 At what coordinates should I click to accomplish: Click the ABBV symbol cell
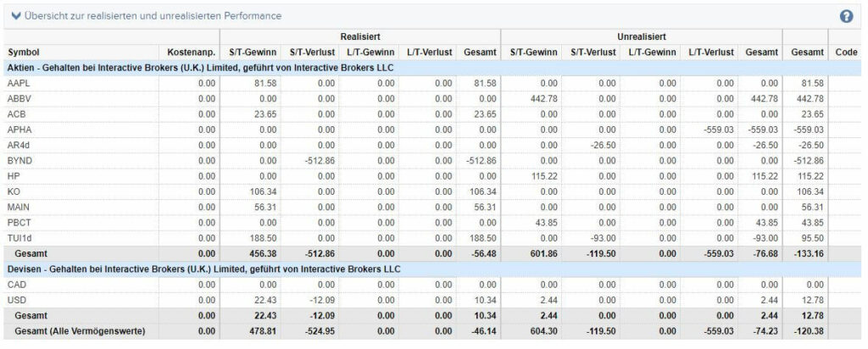pyautogui.click(x=19, y=99)
